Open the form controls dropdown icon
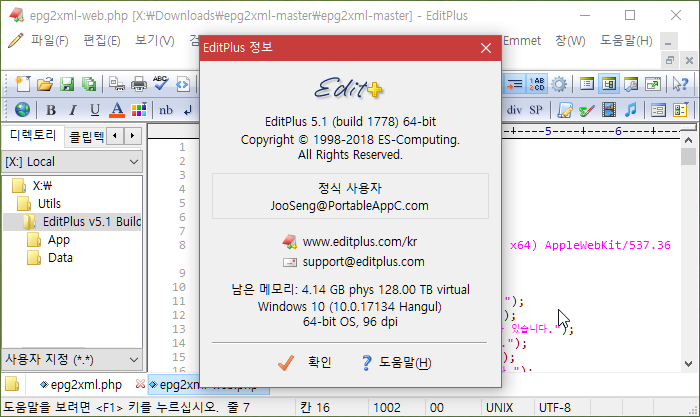This screenshot has height=417, width=700. [x=680, y=110]
